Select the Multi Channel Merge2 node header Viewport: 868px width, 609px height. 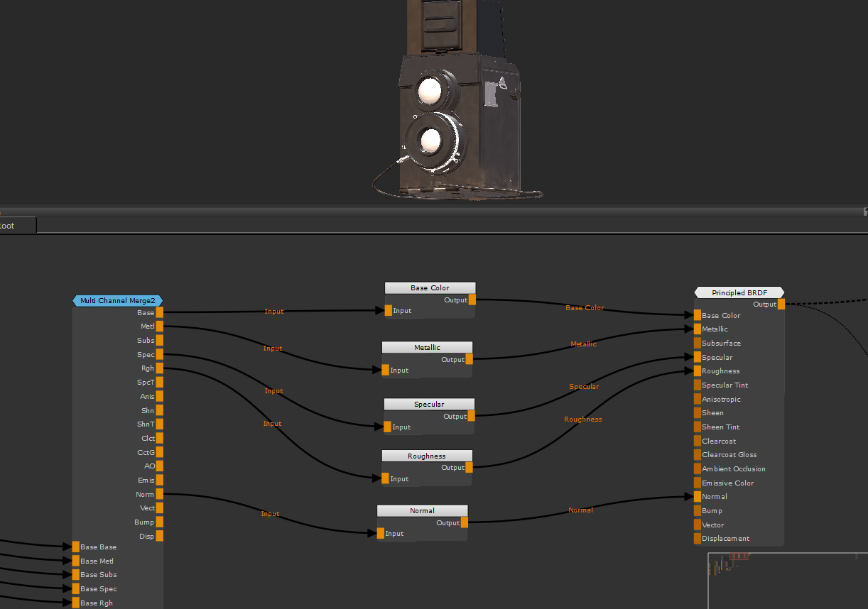(118, 300)
